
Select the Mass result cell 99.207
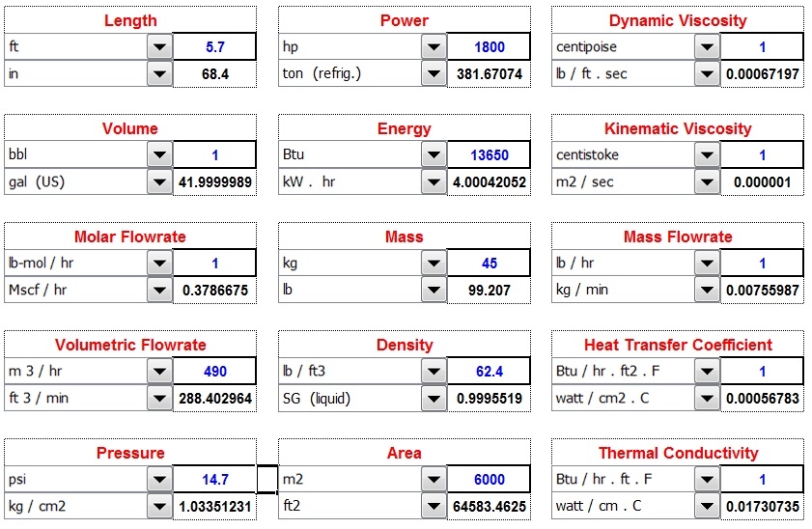click(489, 291)
